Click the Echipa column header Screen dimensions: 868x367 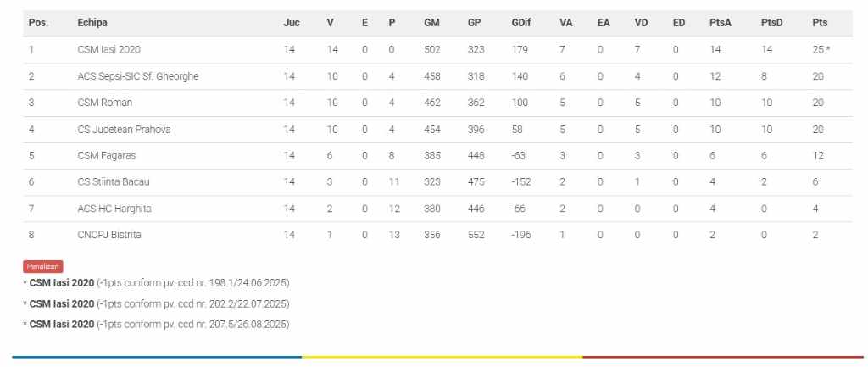pos(92,23)
